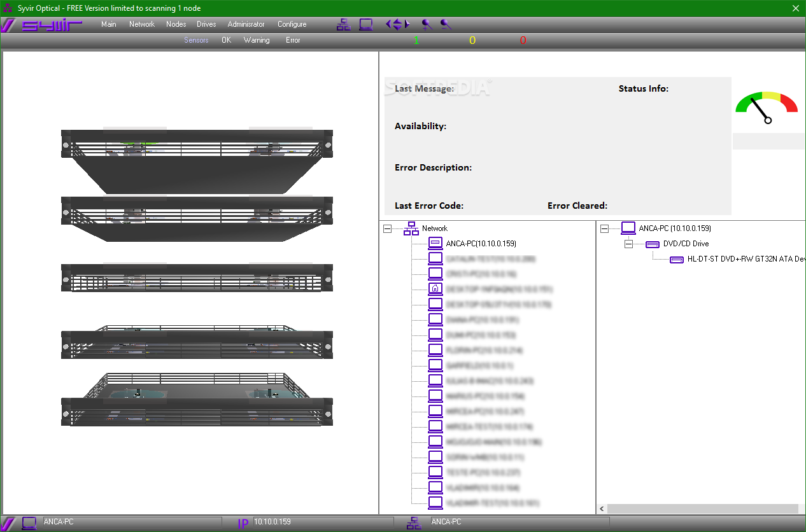Image resolution: width=806 pixels, height=532 pixels.
Task: Click the red error count 0
Action: (523, 41)
